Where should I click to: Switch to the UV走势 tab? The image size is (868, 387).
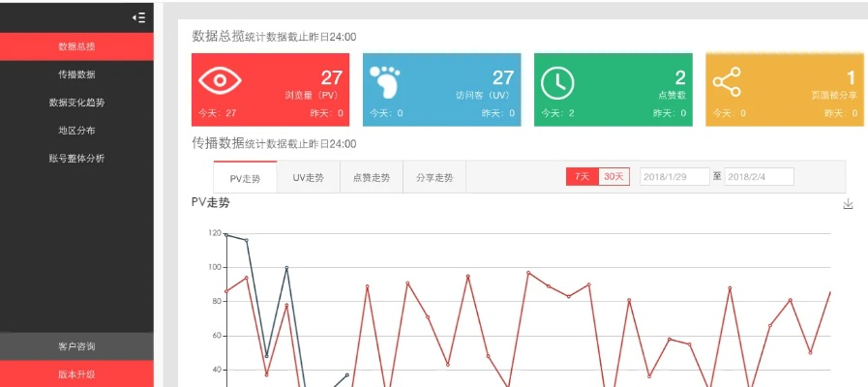coord(308,178)
